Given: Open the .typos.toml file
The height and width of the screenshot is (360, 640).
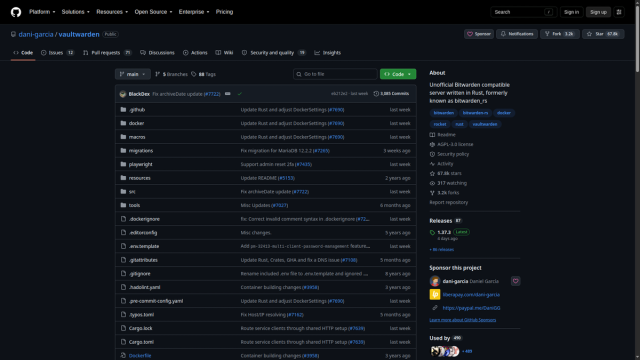Looking at the screenshot, I should [x=141, y=315].
